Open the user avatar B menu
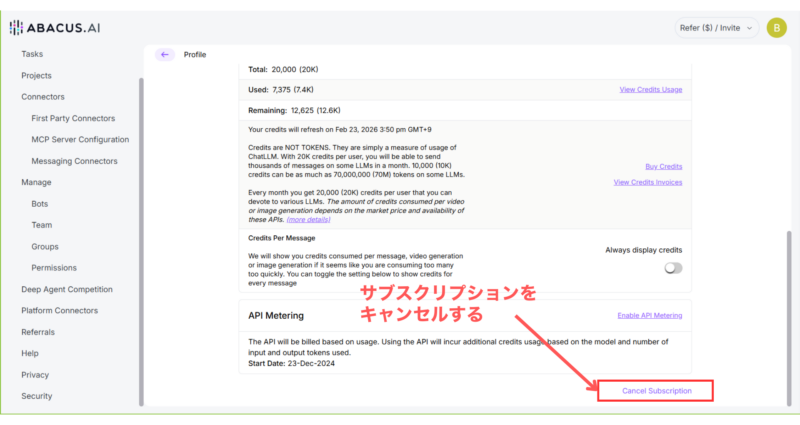The width and height of the screenshot is (800, 425). coord(776,28)
